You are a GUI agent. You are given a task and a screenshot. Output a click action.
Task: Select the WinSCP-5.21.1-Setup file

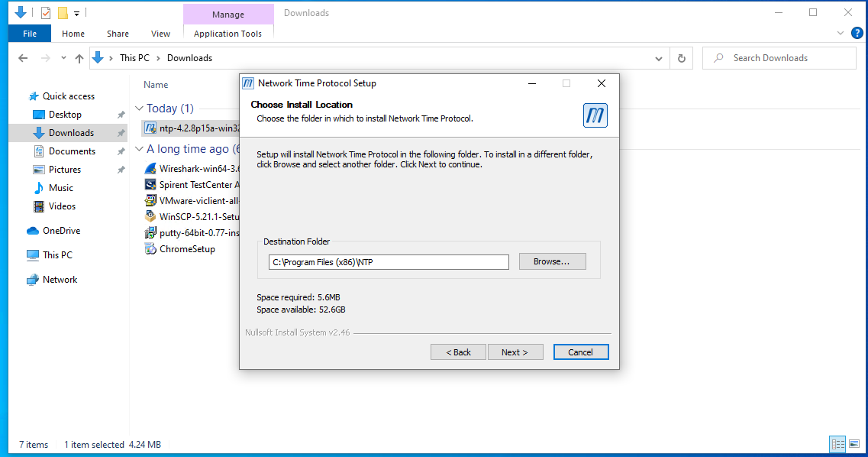point(192,217)
